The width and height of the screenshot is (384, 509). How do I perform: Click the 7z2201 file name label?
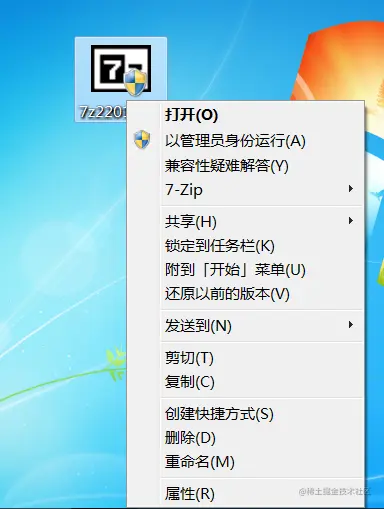pyautogui.click(x=103, y=112)
